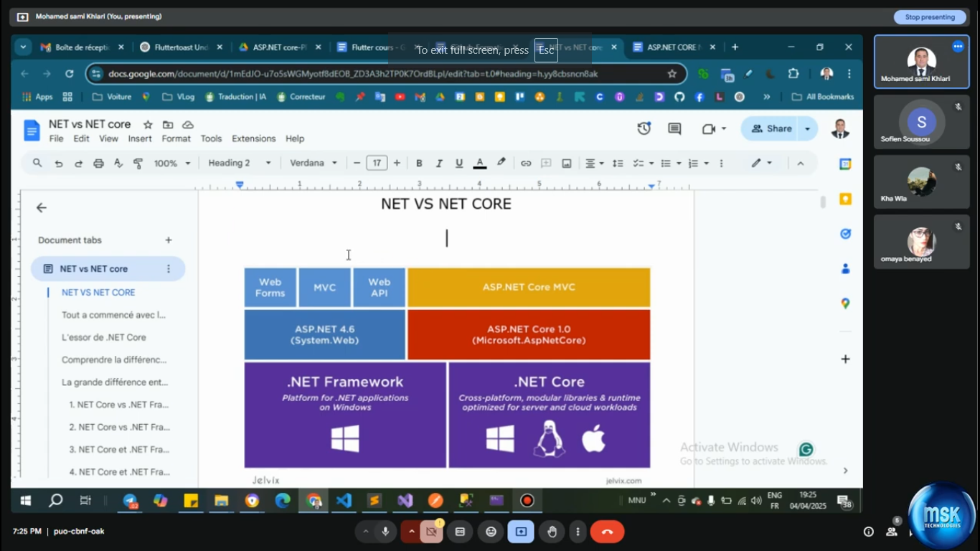The height and width of the screenshot is (551, 980).
Task: Click the font size input field showing 17
Action: [x=377, y=164]
